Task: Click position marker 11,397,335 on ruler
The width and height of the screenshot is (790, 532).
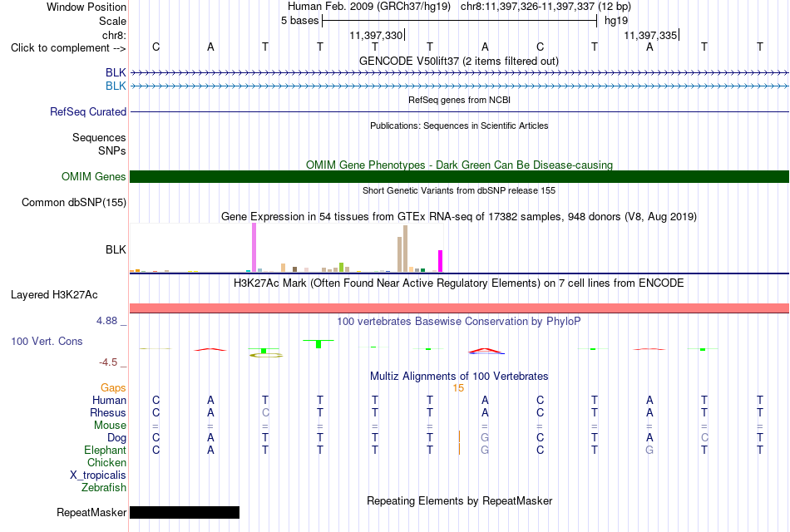Action: point(651,35)
